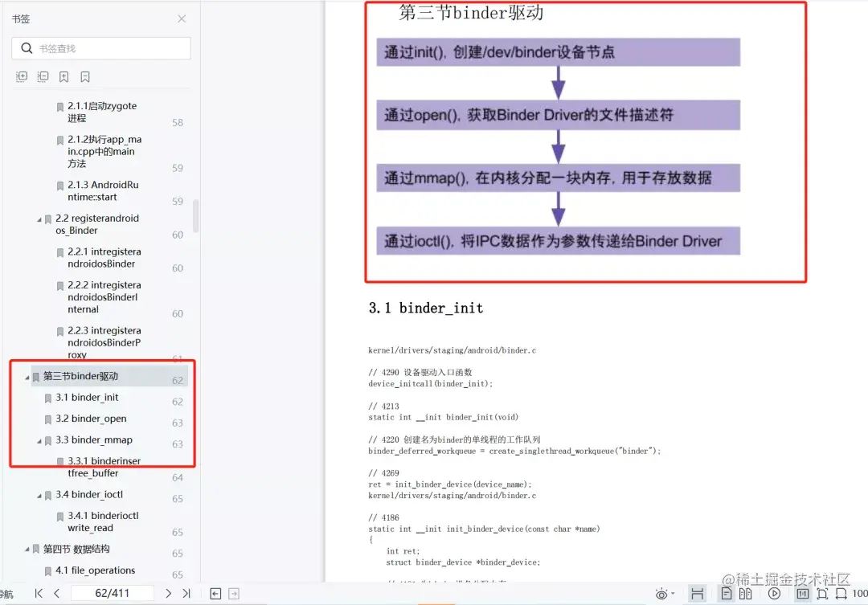Fit page to window icon
The image size is (868, 605).
823,594
